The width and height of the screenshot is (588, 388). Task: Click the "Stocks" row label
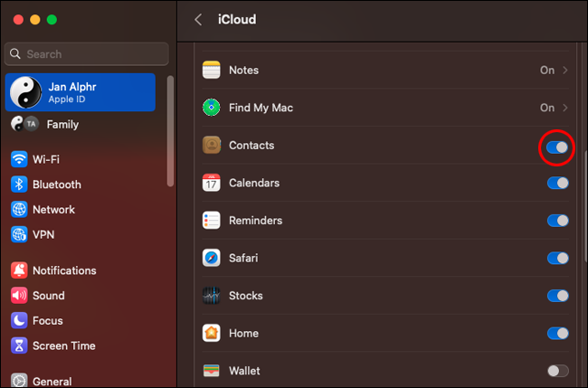tap(246, 296)
